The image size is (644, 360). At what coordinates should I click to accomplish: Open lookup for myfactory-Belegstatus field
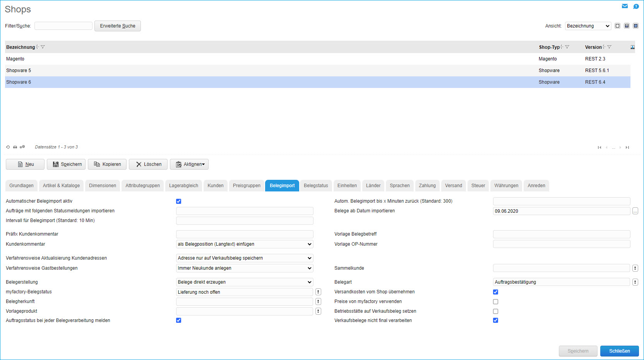click(318, 292)
